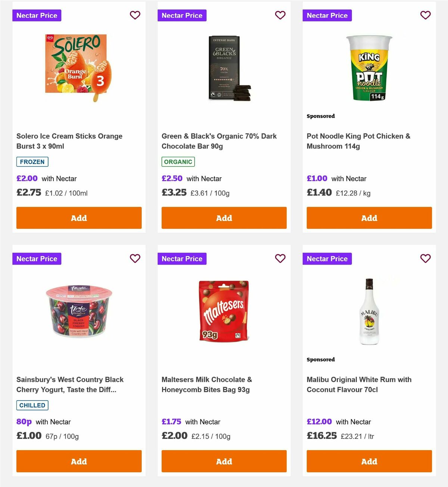Click the Nectar Price badge on Solero
Image resolution: width=448 pixels, height=487 pixels.
point(37,15)
